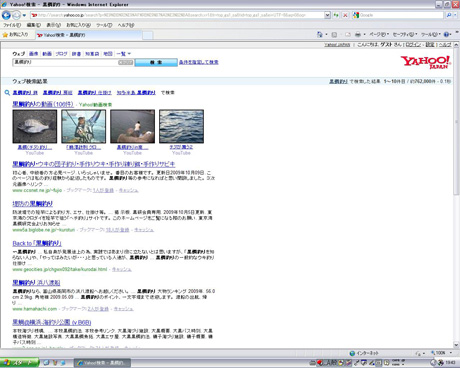Open Favorites Center via the star button

(x=15, y=35)
